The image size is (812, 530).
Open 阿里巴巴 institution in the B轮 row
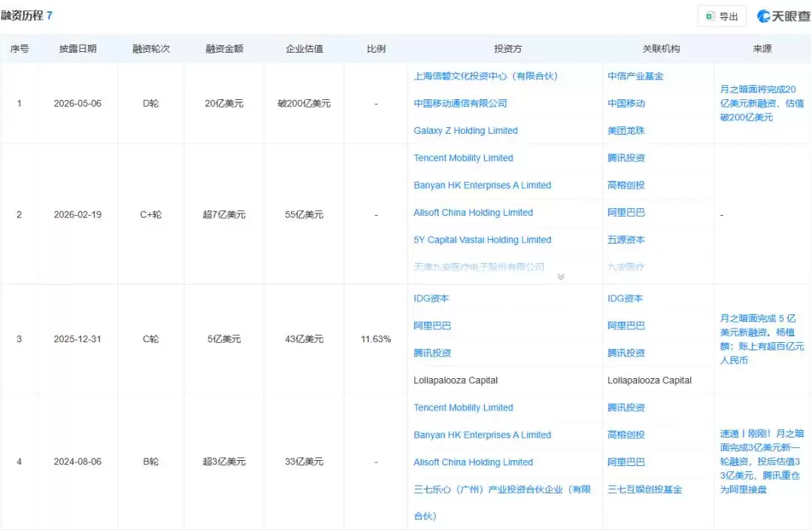(x=626, y=462)
